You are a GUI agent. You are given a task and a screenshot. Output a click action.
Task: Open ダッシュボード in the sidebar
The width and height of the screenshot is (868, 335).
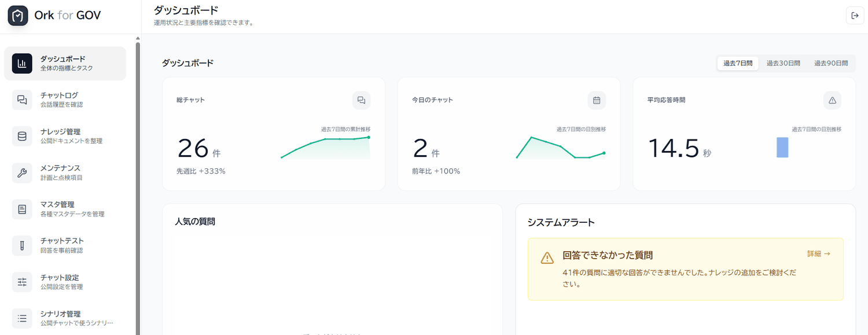click(65, 64)
